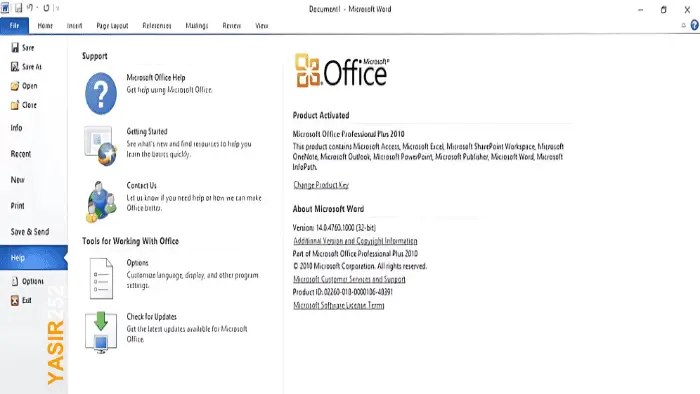
Task: Click the Microsoft Office Help heading text
Action: tap(156, 78)
